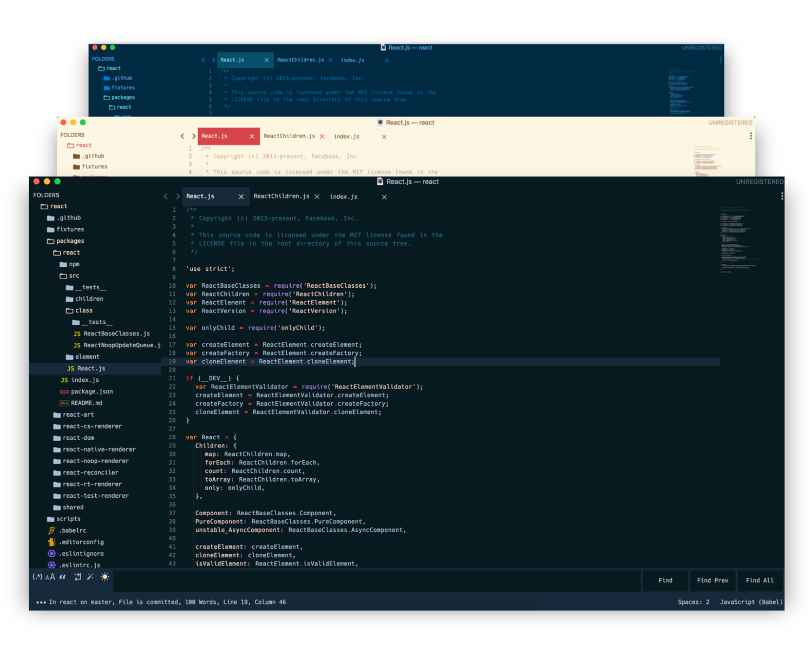Toggle highlight matches option
The image size is (812, 649).
coord(105,576)
